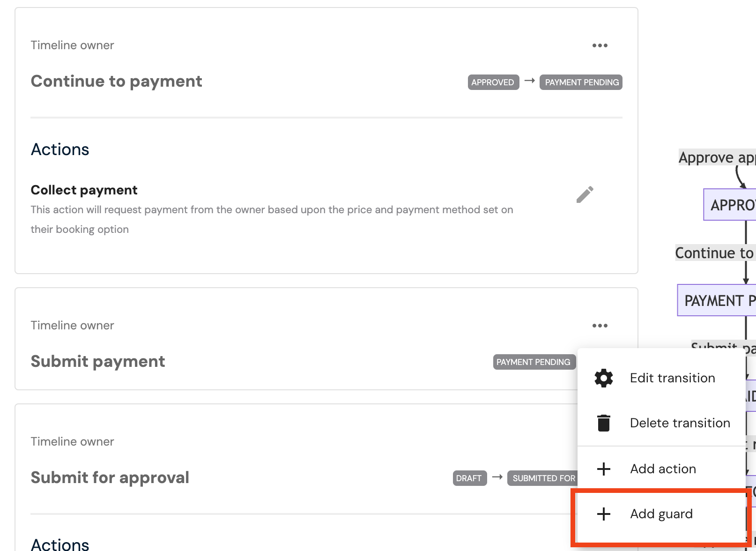Click the SUBMITTED FOR status badge

[x=543, y=478]
